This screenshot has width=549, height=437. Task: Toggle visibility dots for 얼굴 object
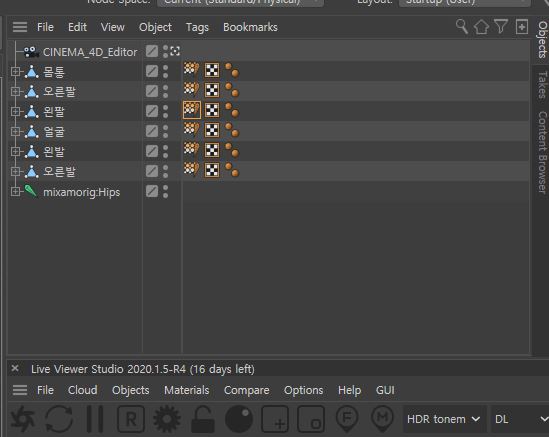click(165, 131)
